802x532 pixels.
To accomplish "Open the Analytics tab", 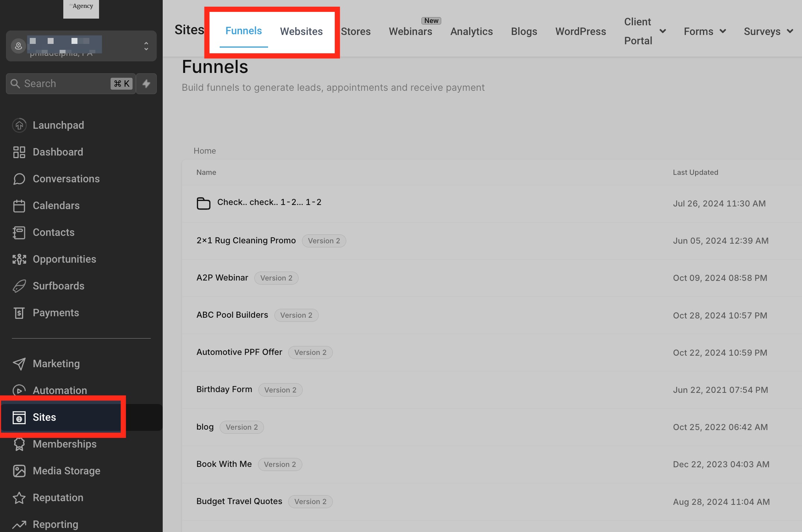I will [471, 31].
